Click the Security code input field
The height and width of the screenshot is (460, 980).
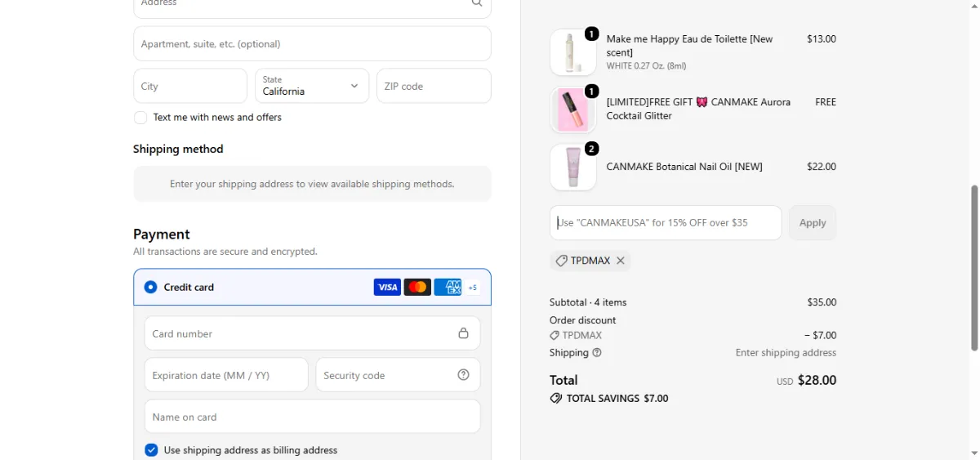398,375
